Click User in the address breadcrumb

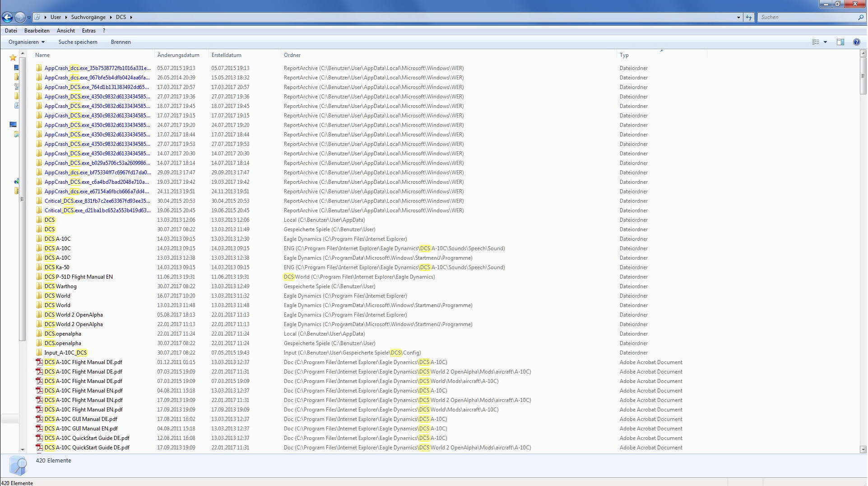pos(56,17)
